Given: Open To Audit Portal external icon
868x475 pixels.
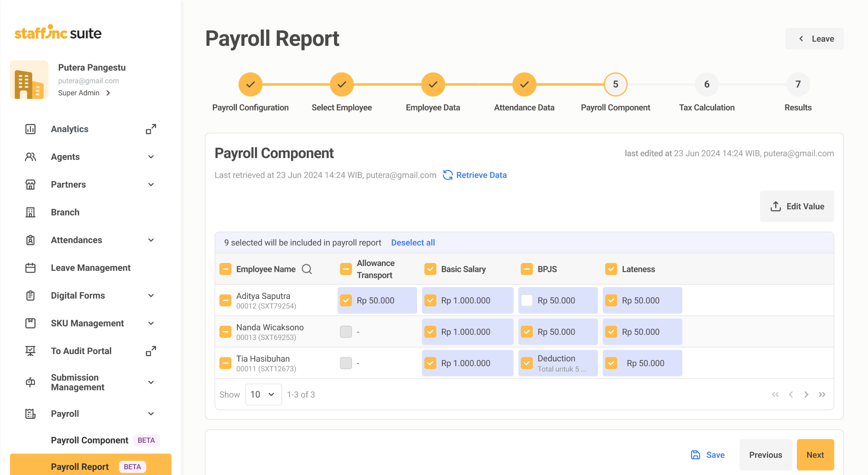Looking at the screenshot, I should (x=151, y=351).
